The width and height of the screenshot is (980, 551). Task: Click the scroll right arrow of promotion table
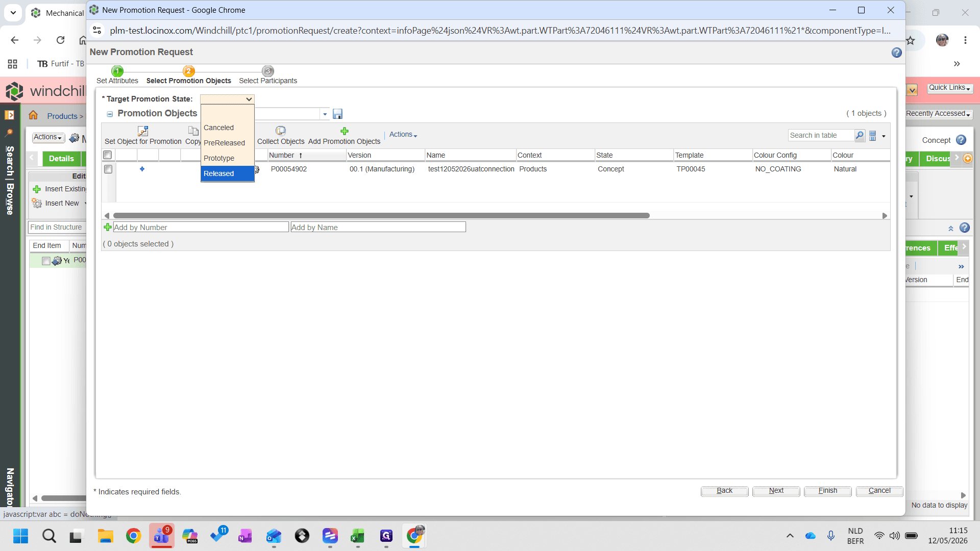tap(885, 216)
